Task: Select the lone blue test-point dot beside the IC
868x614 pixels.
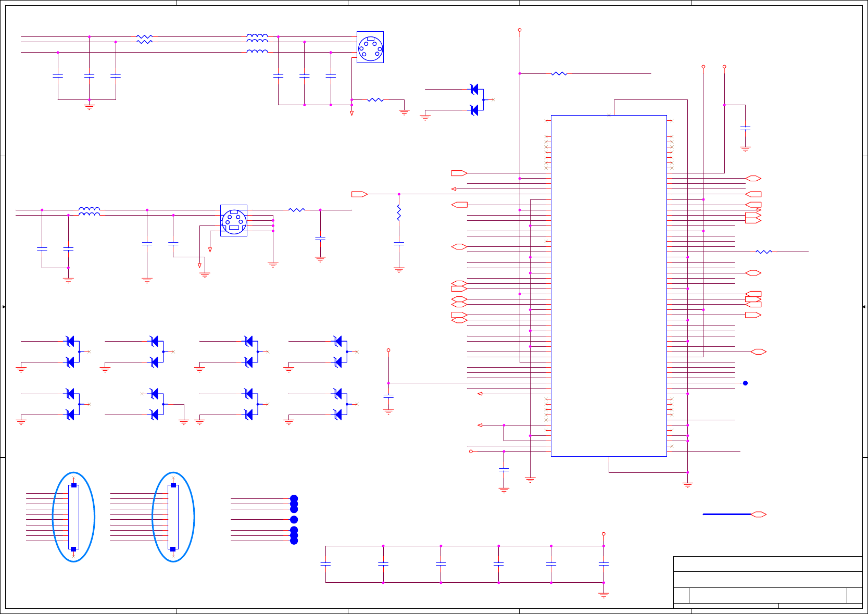Action: (x=745, y=383)
